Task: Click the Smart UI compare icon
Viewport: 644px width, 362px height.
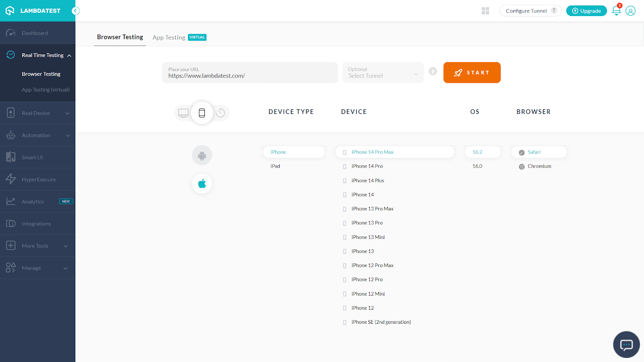Action: (x=11, y=157)
